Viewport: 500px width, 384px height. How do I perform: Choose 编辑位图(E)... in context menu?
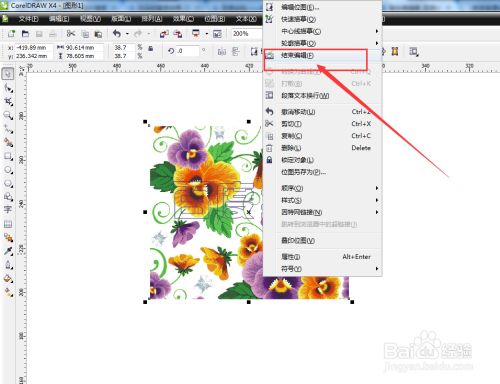tap(323, 7)
